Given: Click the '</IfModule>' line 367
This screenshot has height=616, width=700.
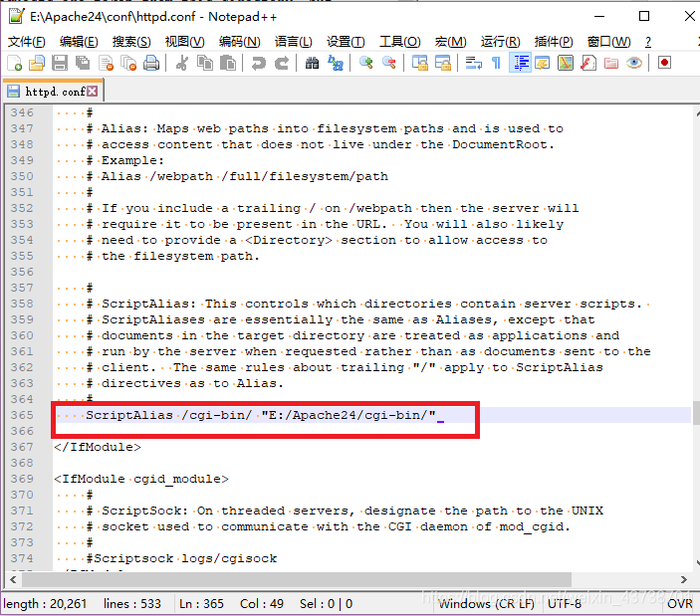Looking at the screenshot, I should pos(98,447).
